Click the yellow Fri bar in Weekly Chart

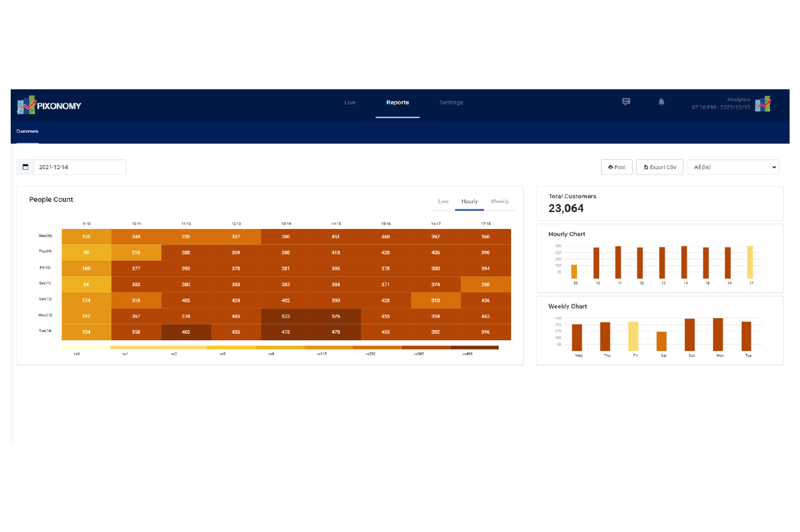point(633,336)
